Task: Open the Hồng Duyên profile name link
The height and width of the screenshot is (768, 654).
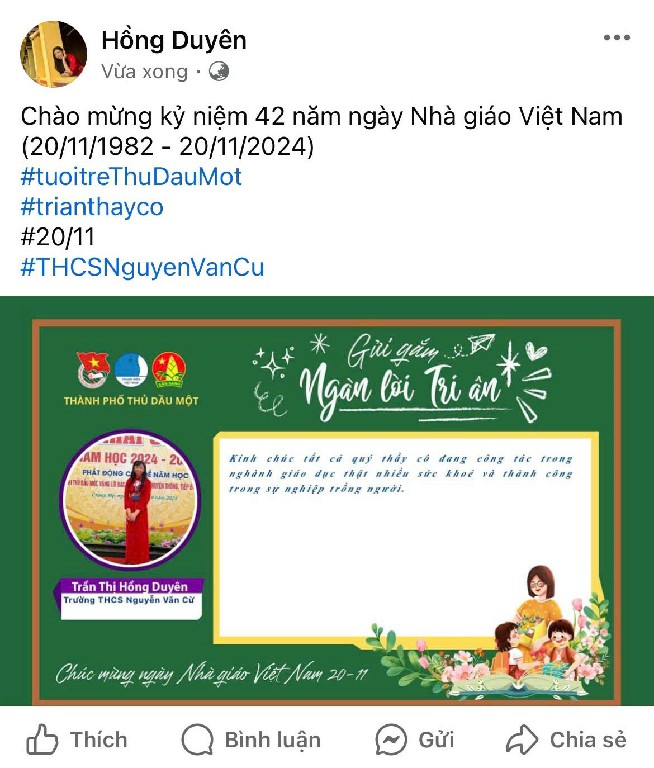Action: click(174, 40)
